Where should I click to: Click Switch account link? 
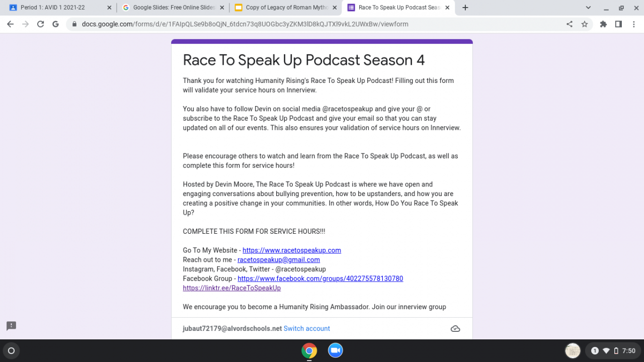coord(307,329)
